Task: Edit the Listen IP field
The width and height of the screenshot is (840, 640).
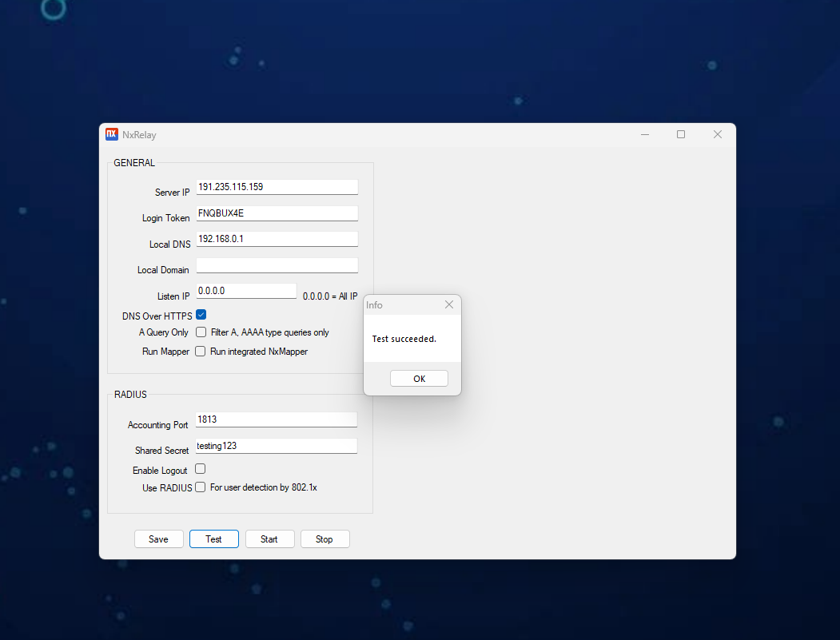Action: (246, 291)
